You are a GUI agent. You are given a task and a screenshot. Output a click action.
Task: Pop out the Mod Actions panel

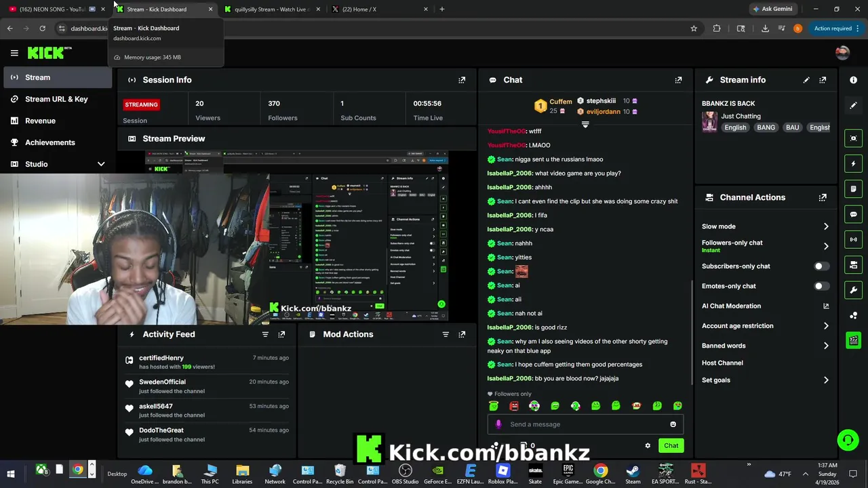[x=462, y=334]
